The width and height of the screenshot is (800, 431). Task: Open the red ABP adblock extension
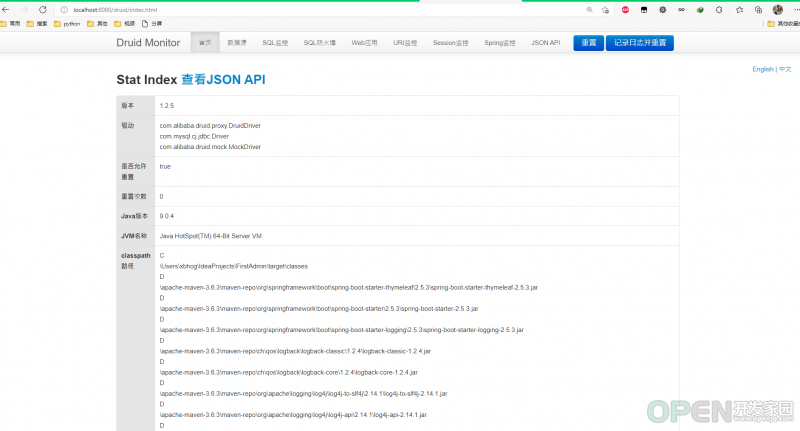click(625, 10)
